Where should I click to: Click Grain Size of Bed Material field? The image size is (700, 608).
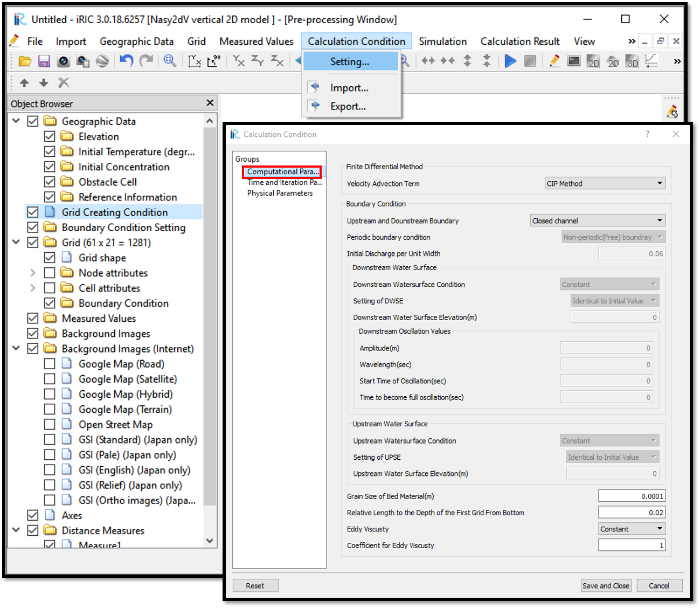pos(632,496)
